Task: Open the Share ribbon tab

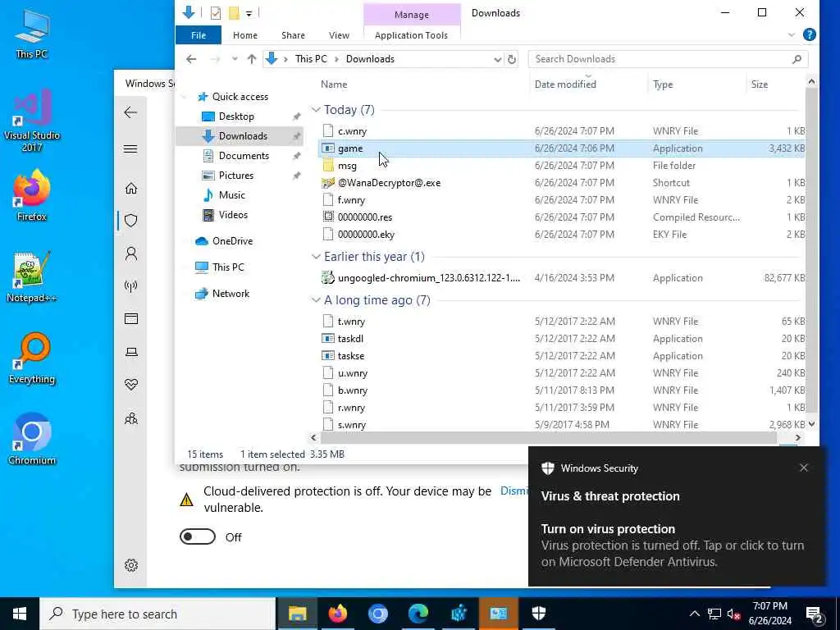Action: click(293, 34)
